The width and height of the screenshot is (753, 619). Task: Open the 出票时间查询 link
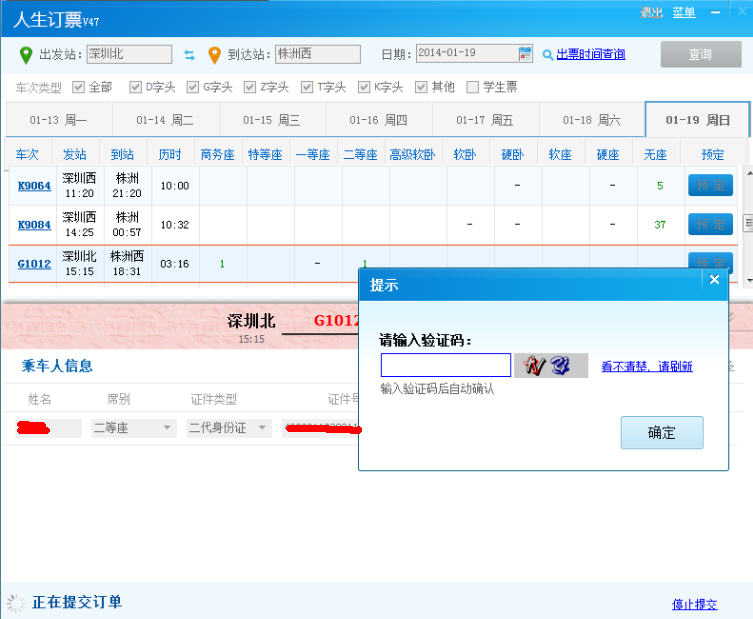click(x=591, y=54)
